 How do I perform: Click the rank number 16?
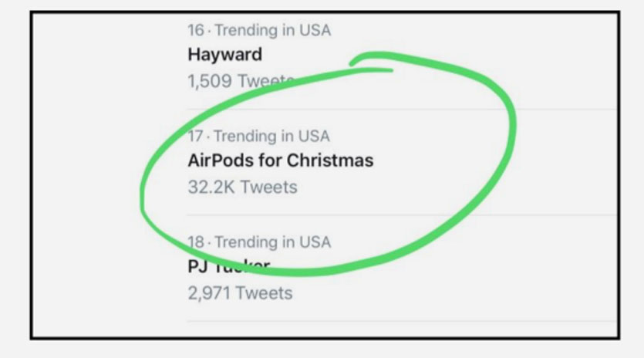(196, 31)
